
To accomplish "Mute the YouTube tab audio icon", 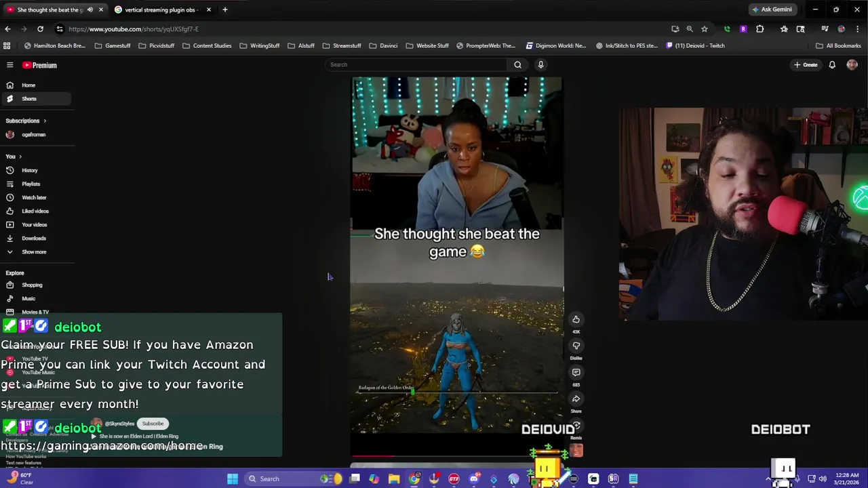I will 90,9.
